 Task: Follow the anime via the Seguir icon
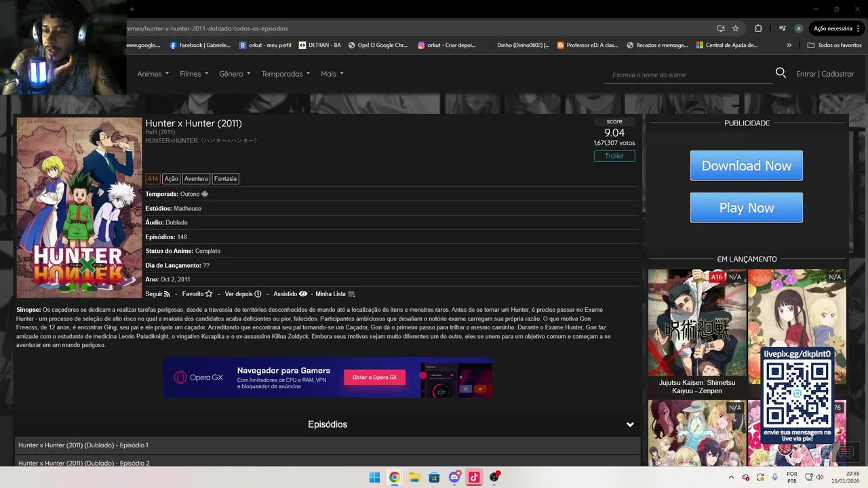pos(167,294)
